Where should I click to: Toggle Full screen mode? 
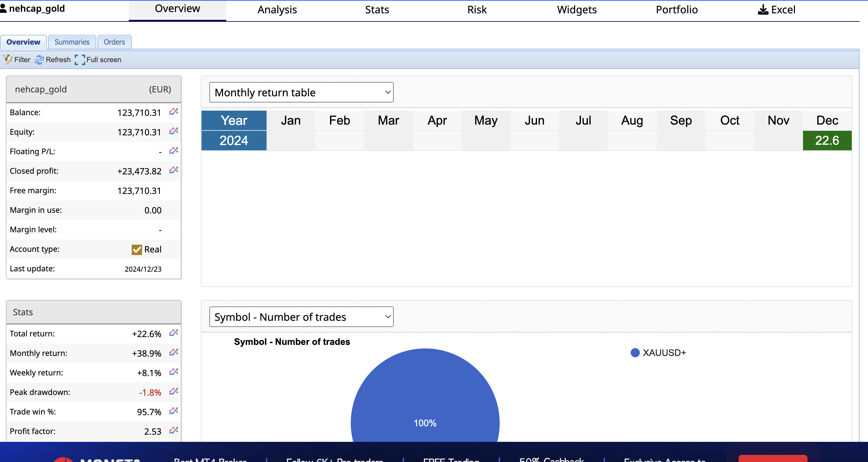tap(80, 60)
